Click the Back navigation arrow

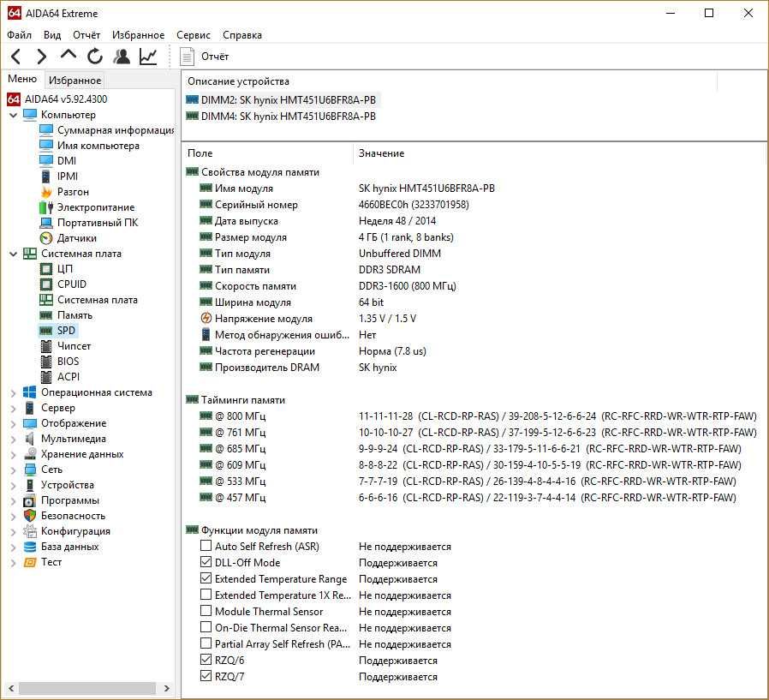click(x=15, y=57)
